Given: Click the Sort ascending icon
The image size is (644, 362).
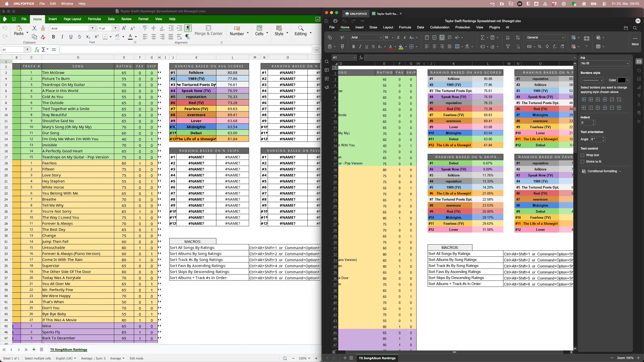Looking at the screenshot, I should click(508, 37).
